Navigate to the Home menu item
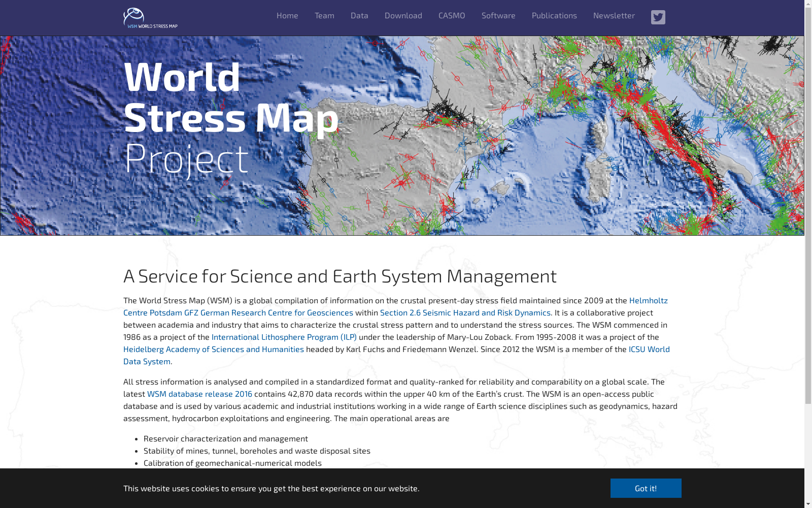 click(287, 16)
